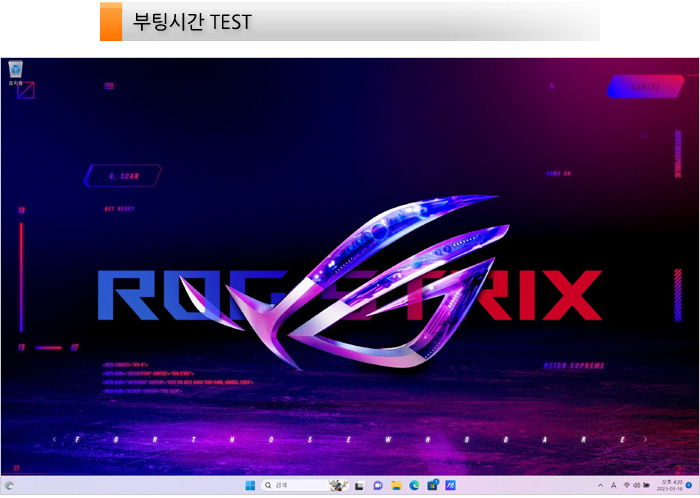Select the Recycle Bin desktop icon

point(15,71)
